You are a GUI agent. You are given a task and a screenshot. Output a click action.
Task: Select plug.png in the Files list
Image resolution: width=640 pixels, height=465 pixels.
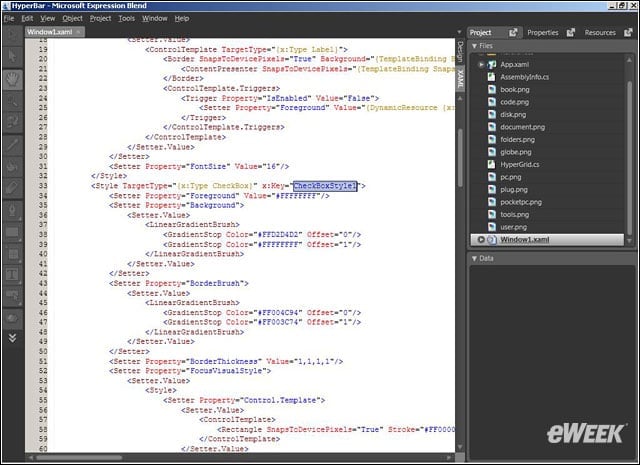[514, 189]
